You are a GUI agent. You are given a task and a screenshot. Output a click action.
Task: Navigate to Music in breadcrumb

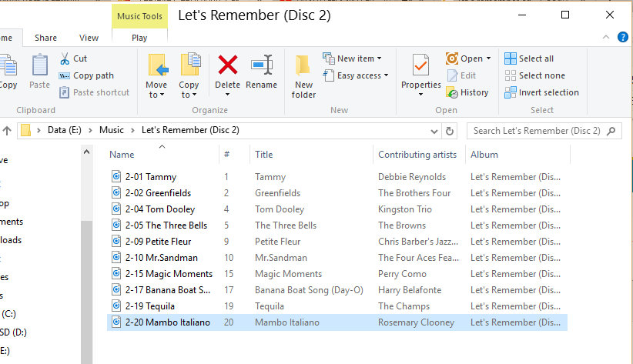coord(112,130)
